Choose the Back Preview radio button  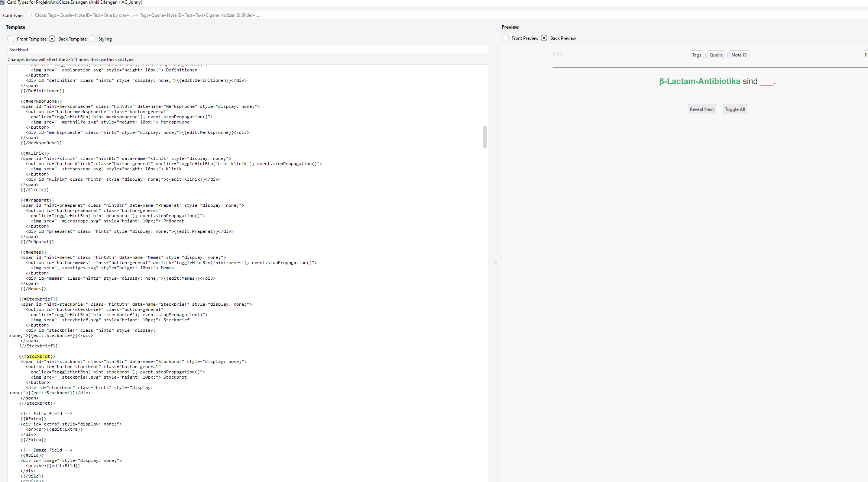point(544,38)
